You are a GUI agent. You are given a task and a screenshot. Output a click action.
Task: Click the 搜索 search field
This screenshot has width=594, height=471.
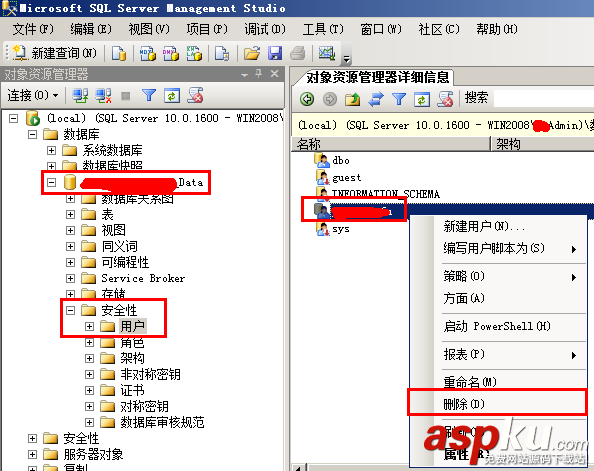(544, 99)
